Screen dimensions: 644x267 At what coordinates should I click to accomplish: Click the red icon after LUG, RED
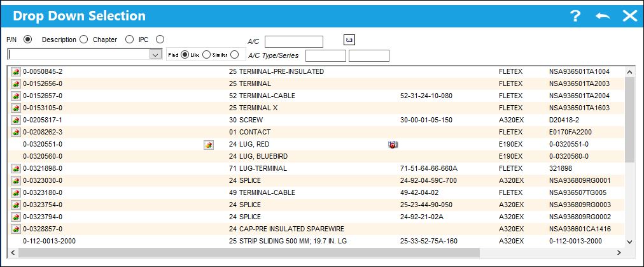pos(393,145)
